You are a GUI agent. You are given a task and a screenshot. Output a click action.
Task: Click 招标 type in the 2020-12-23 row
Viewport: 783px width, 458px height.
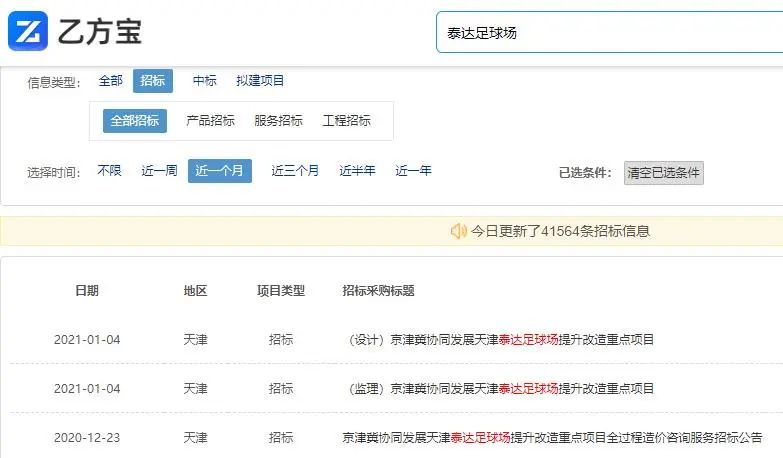coord(281,438)
